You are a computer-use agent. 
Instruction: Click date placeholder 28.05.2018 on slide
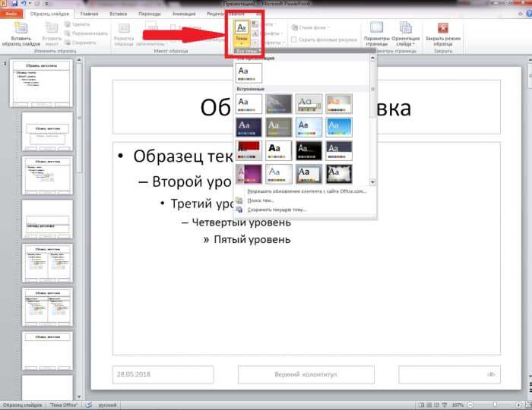pos(163,374)
